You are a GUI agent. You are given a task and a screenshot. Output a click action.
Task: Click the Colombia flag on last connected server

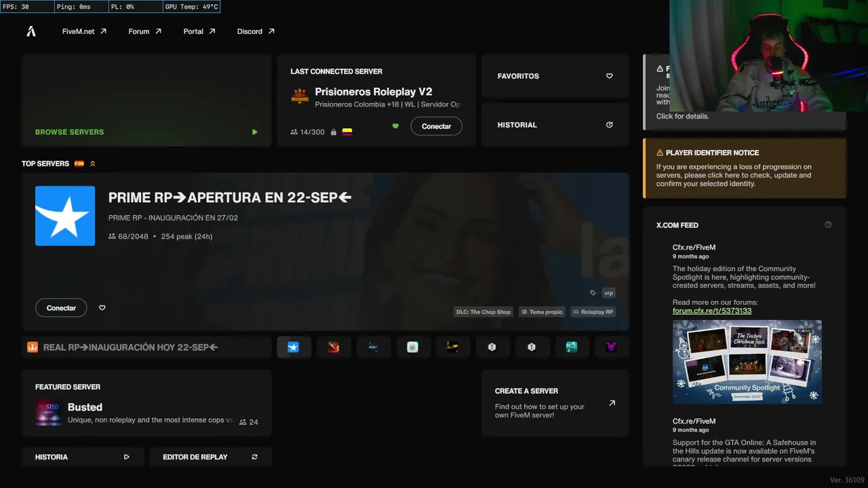coord(347,132)
